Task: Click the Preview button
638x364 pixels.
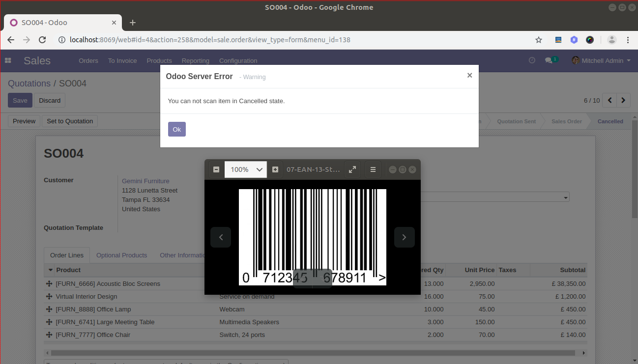Action: tap(24, 121)
